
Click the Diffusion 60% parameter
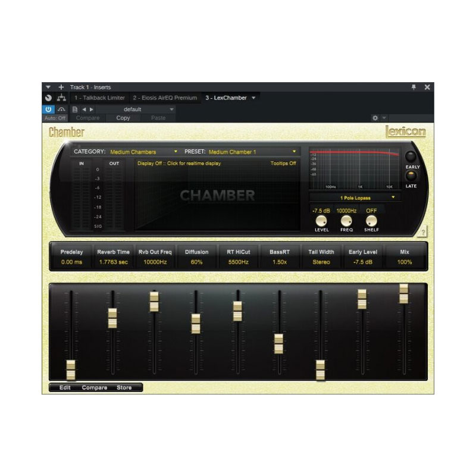(x=197, y=257)
